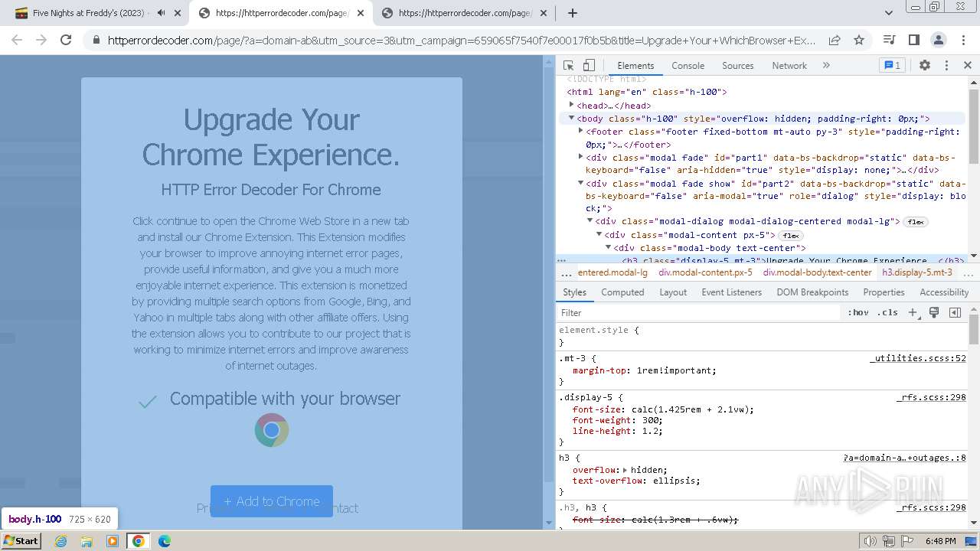The image size is (980, 551).
Task: Switch to Five Nights at Freddy's browser tab
Action: [x=98, y=13]
